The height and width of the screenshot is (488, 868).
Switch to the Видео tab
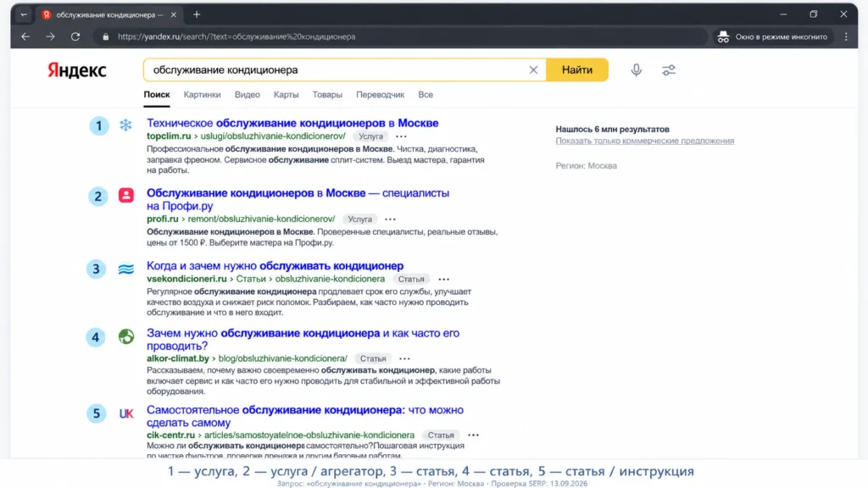pyautogui.click(x=247, y=95)
